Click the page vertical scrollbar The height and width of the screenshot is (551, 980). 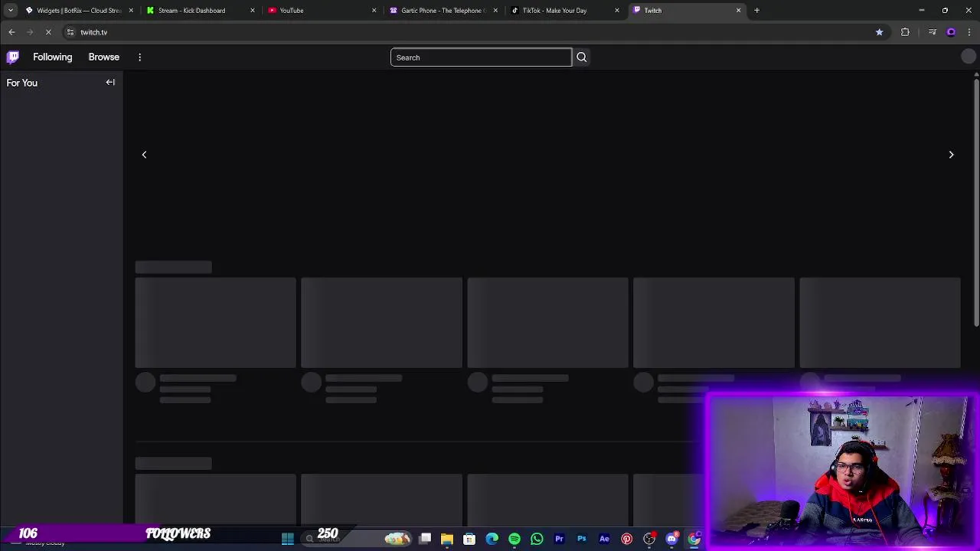coord(976,203)
